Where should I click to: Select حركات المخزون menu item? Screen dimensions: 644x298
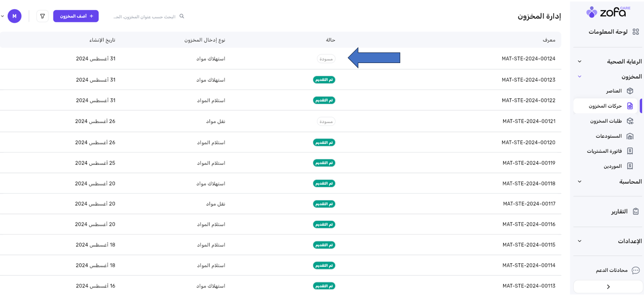click(606, 106)
